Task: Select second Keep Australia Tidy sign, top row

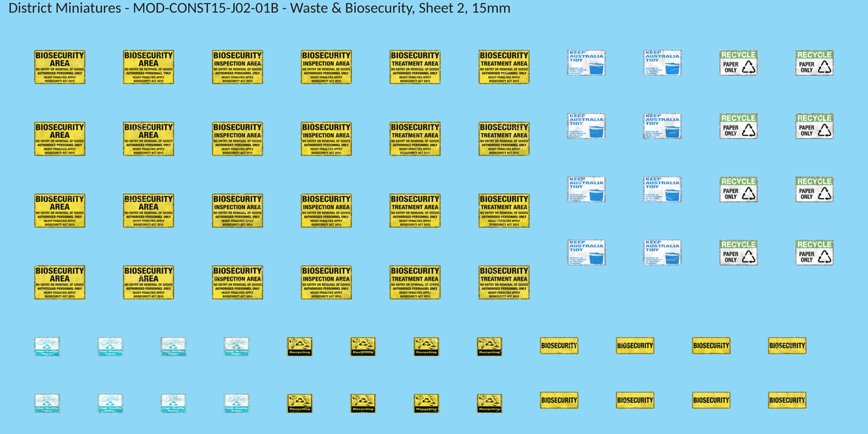Action: 663,63
